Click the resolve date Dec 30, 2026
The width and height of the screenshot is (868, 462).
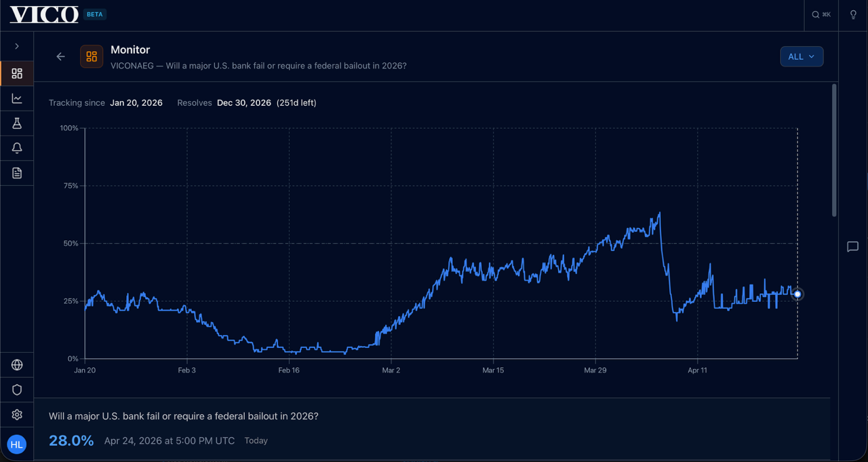pos(244,103)
